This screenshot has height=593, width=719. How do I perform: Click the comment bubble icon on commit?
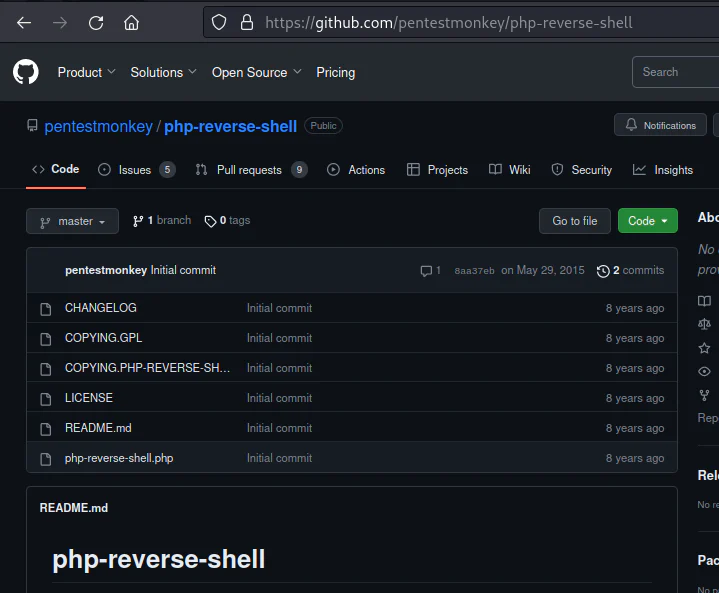click(x=426, y=271)
